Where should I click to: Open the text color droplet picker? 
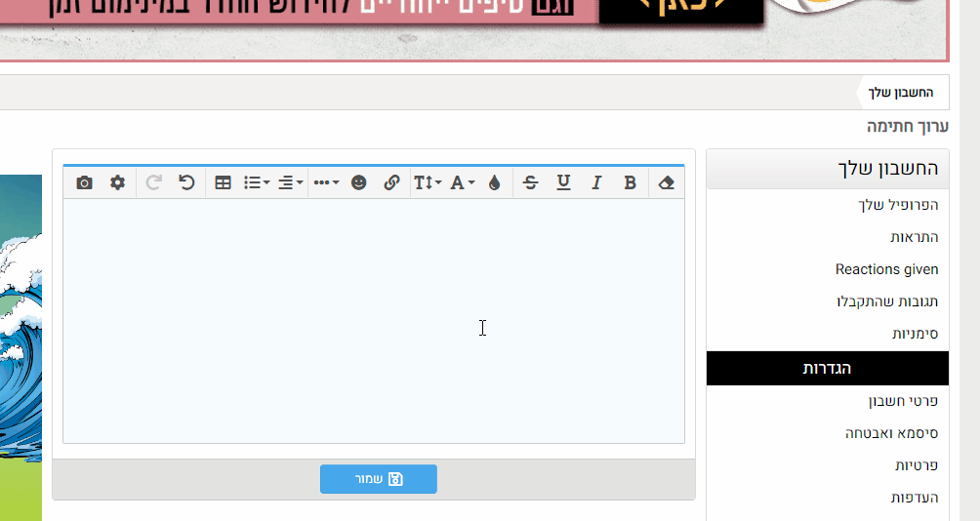pyautogui.click(x=494, y=182)
